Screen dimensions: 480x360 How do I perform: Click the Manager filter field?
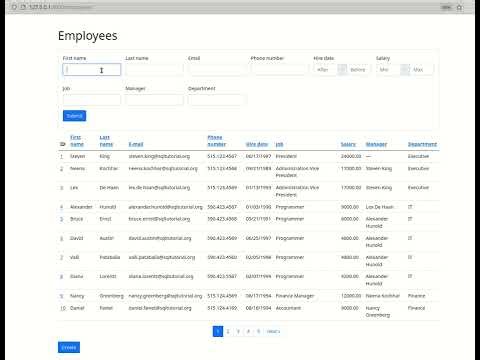pyautogui.click(x=154, y=100)
